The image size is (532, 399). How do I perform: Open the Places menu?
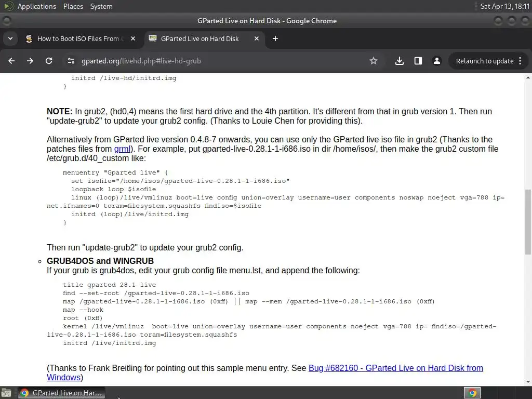coord(73,6)
